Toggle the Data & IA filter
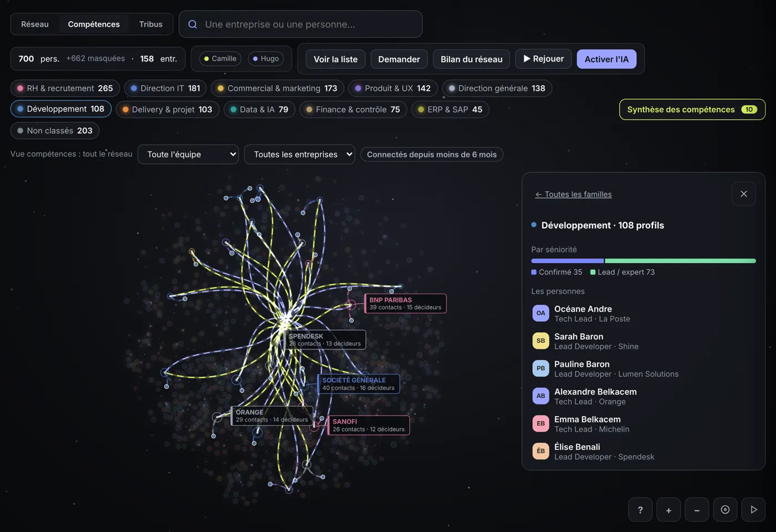Viewport: 776px width, 532px height. click(259, 109)
